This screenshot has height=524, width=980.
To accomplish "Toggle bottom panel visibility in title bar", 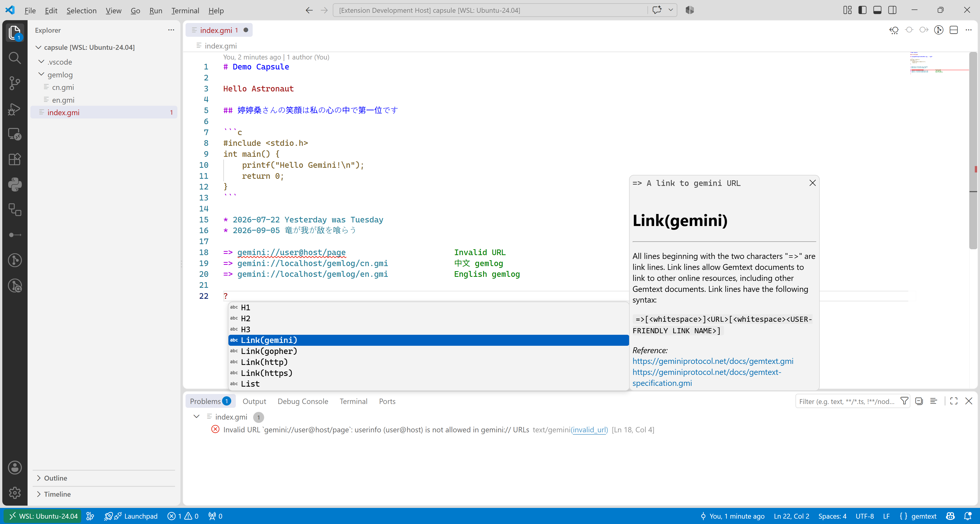I will click(877, 10).
